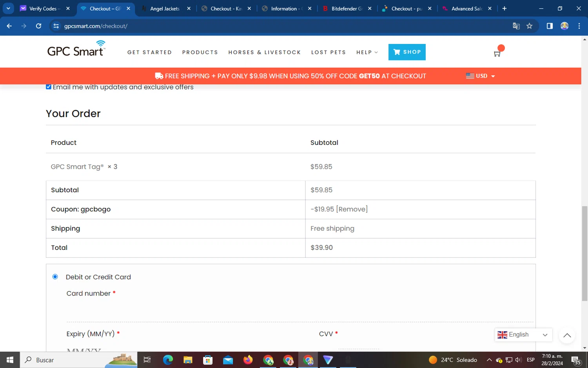This screenshot has height=368, width=588.
Task: Click the network icon in system tray
Action: 509,360
